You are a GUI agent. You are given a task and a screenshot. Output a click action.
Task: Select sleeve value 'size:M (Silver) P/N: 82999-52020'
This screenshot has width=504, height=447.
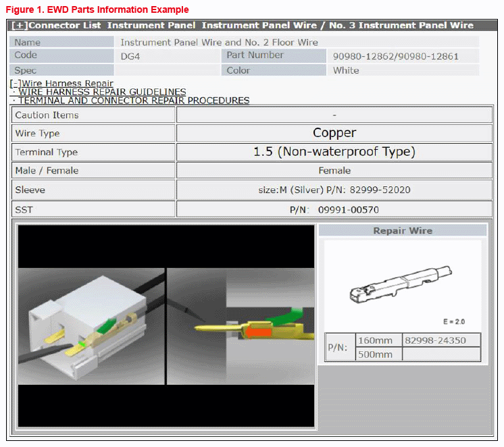click(x=334, y=190)
